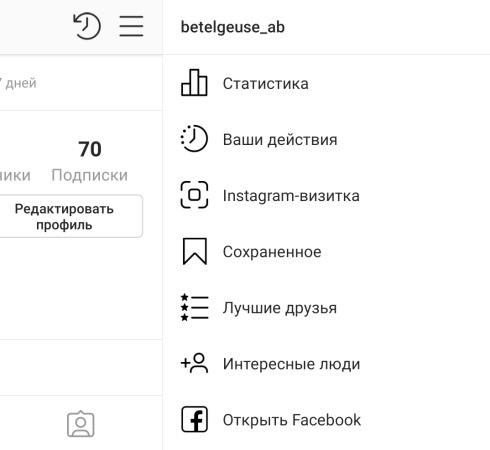
Task: Open the archive clock icon
Action: (87, 26)
